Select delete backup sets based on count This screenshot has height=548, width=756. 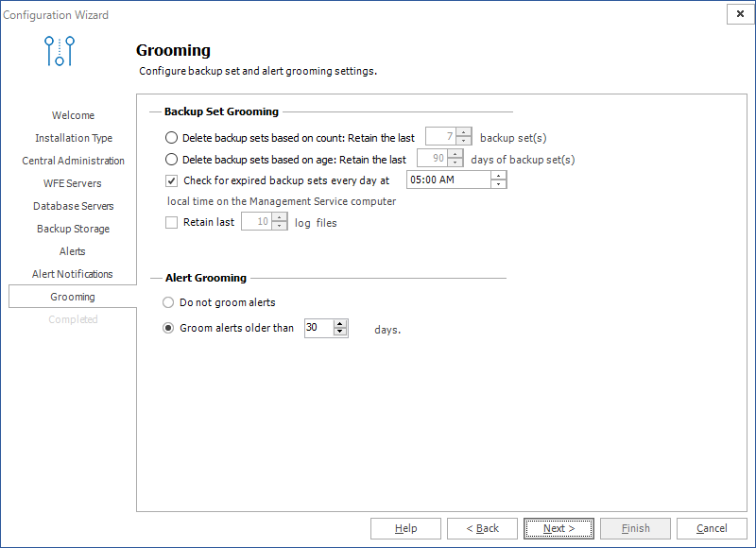(x=171, y=138)
